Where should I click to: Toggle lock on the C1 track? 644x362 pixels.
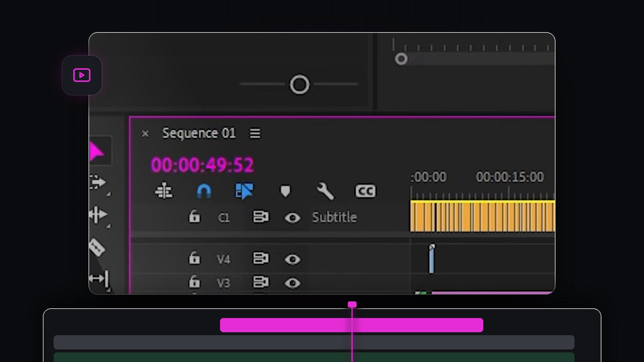[x=194, y=217]
